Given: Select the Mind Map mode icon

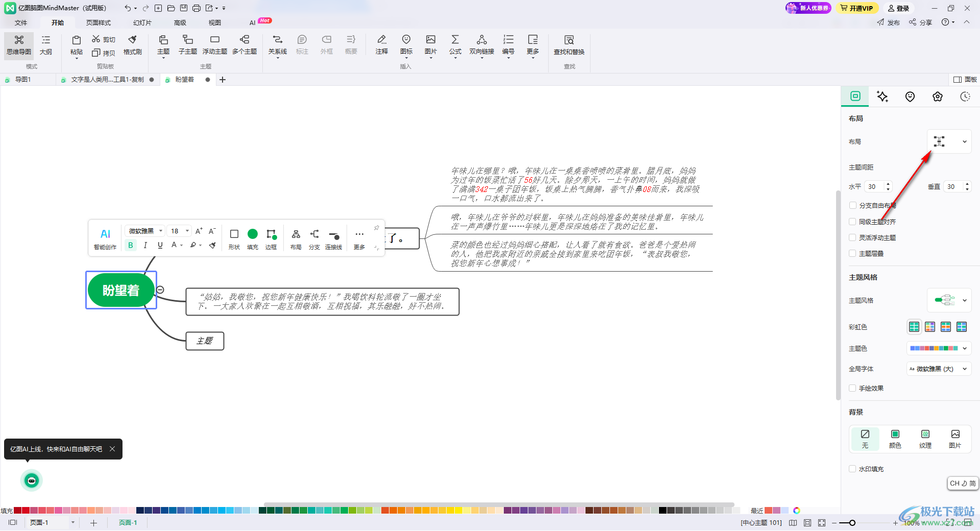Looking at the screenshot, I should (19, 45).
